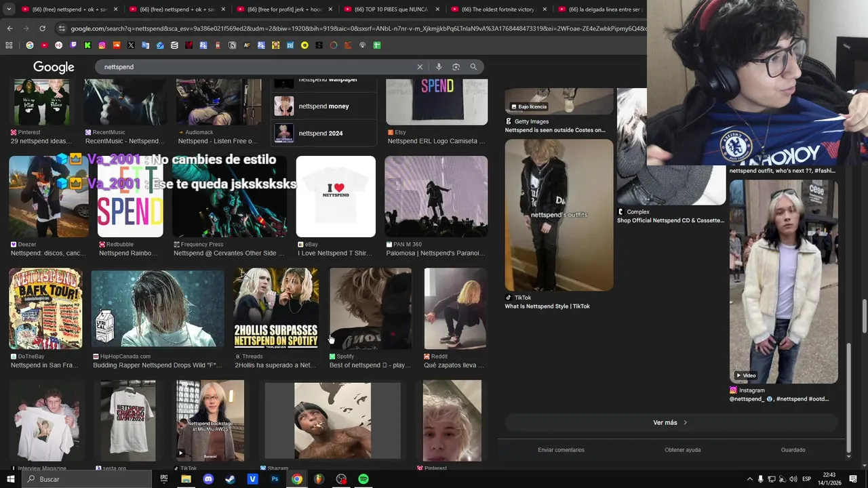The width and height of the screenshot is (868, 488).
Task: Open Discord from taskbar
Action: pyautogui.click(x=208, y=479)
